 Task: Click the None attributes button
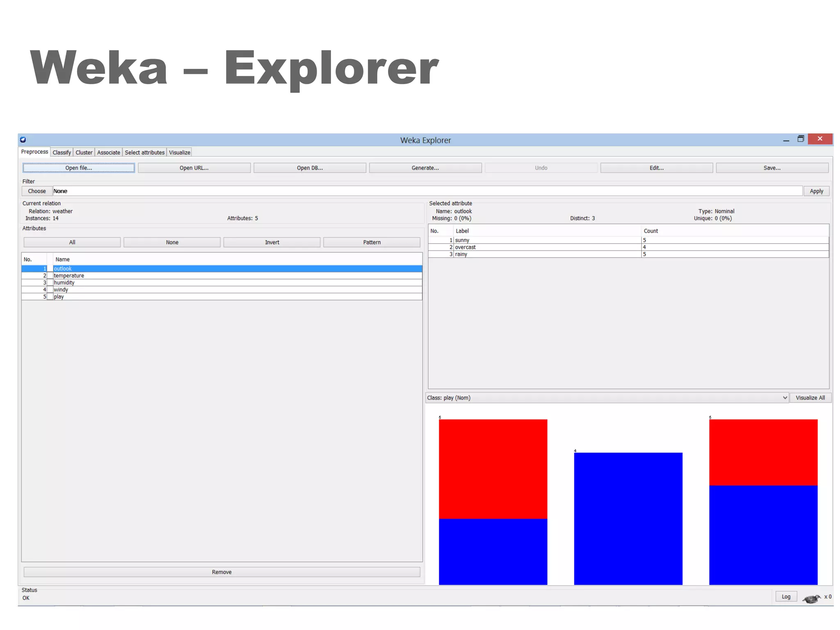(x=172, y=243)
